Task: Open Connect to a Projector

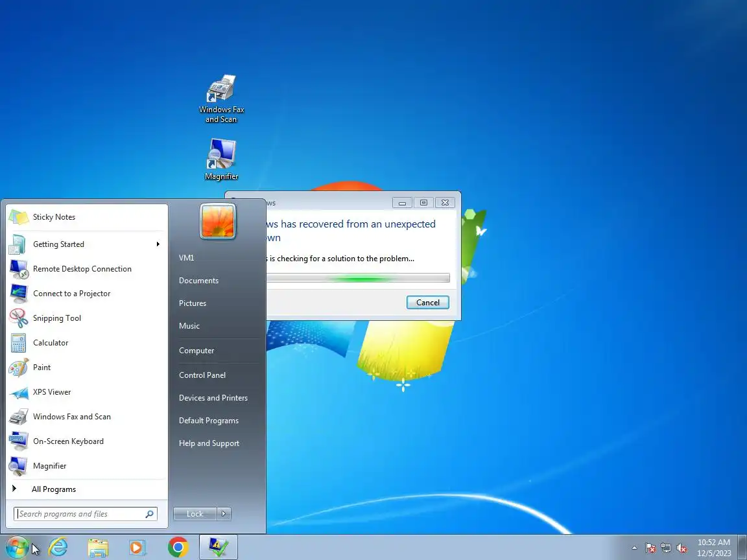Action: [87, 294]
